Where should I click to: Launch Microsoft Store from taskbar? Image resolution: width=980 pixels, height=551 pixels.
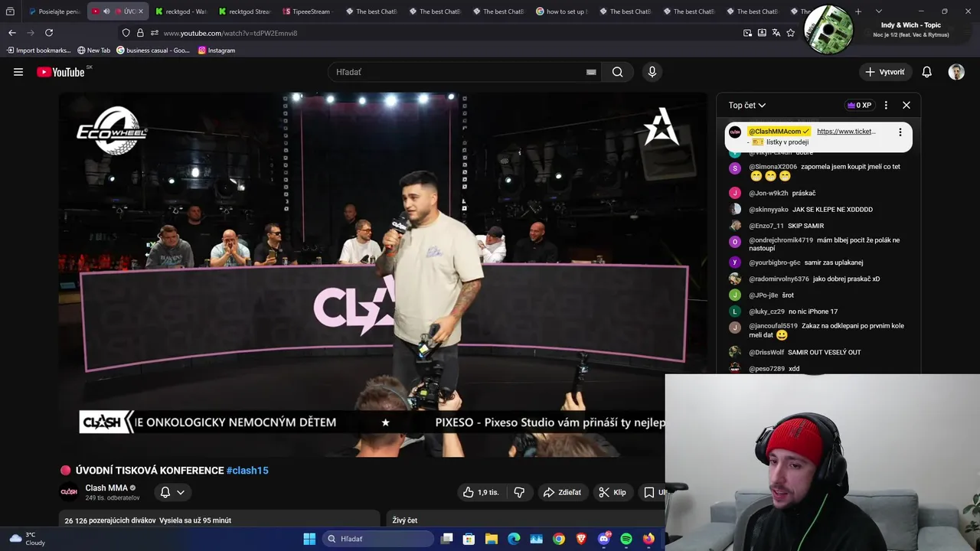pos(469,539)
